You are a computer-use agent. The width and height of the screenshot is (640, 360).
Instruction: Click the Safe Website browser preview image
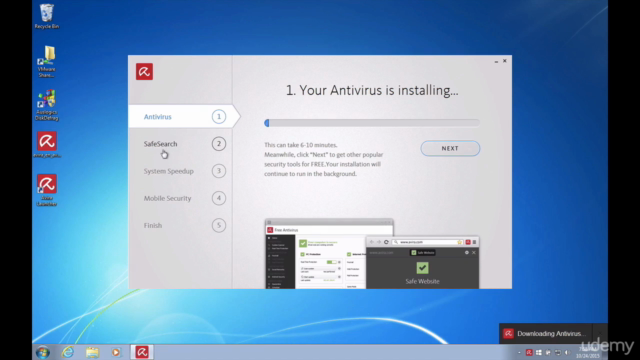[422, 262]
